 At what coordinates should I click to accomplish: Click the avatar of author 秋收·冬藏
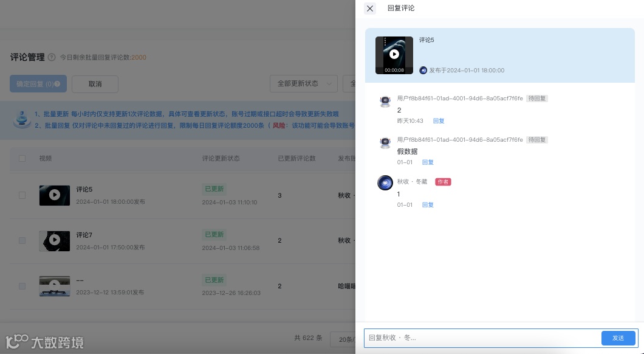(x=385, y=182)
